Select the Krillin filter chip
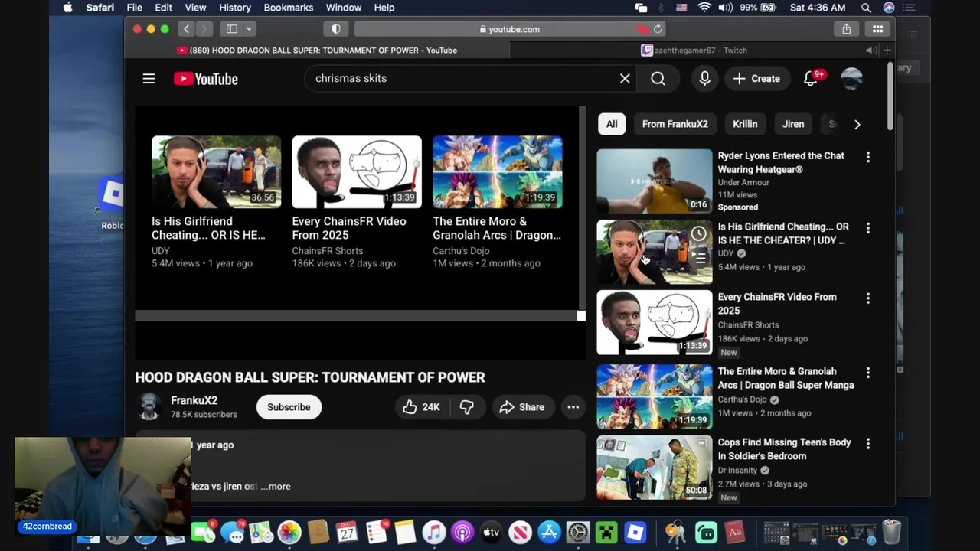980x551 pixels. coord(745,124)
